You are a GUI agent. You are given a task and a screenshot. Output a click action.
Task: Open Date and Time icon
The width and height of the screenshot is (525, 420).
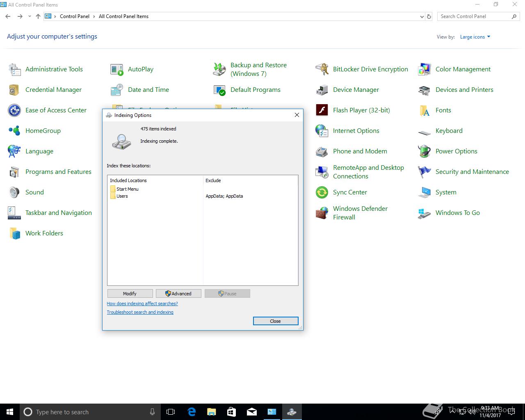[117, 90]
